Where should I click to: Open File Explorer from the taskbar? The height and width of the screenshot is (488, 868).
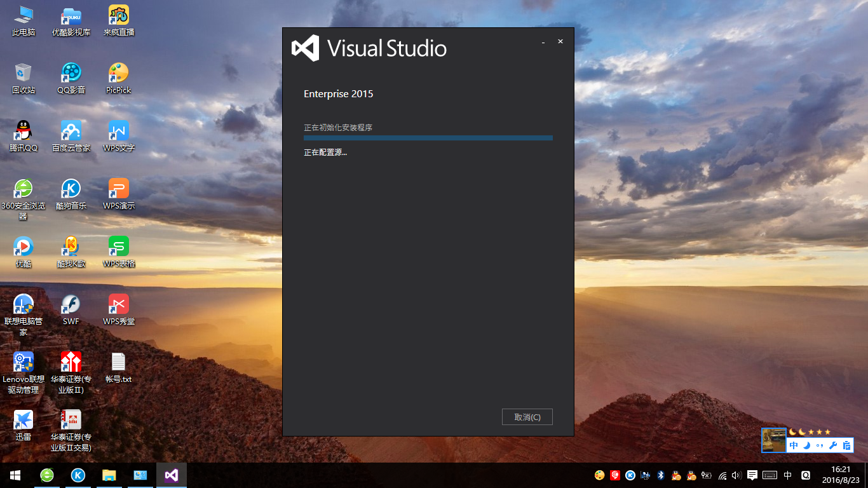(109, 475)
